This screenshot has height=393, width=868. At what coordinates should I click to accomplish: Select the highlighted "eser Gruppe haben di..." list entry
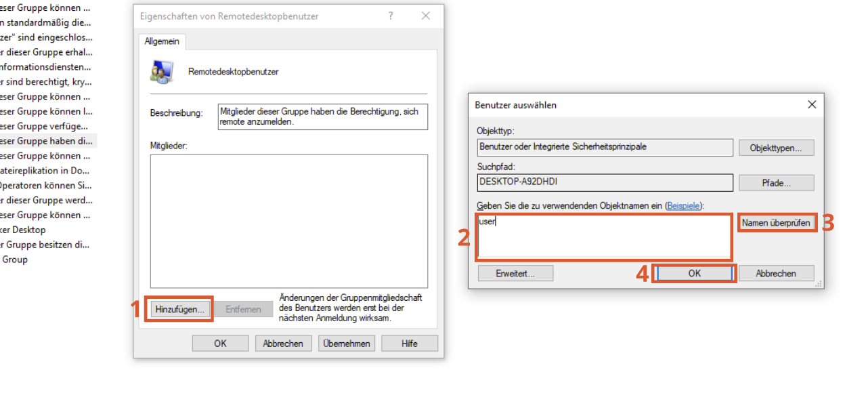46,141
